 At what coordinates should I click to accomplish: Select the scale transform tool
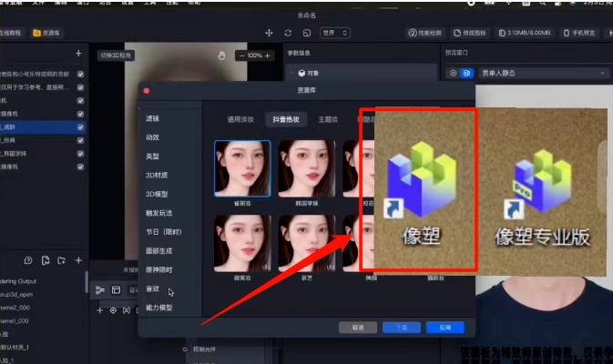coord(307,33)
